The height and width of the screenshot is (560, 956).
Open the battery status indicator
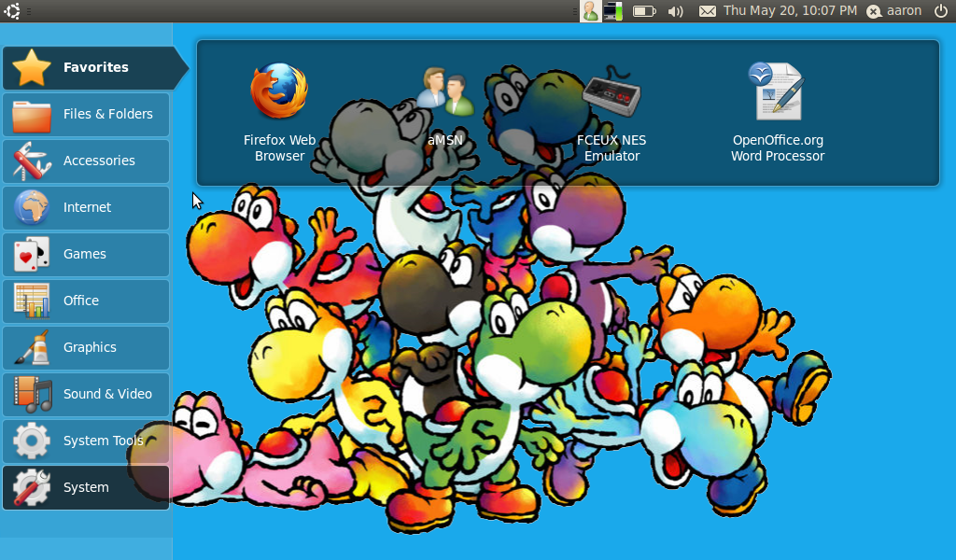click(644, 11)
